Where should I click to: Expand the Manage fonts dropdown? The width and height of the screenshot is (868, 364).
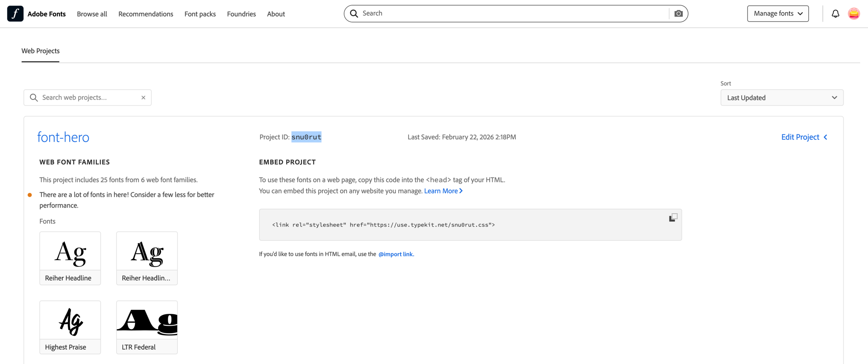pyautogui.click(x=778, y=14)
